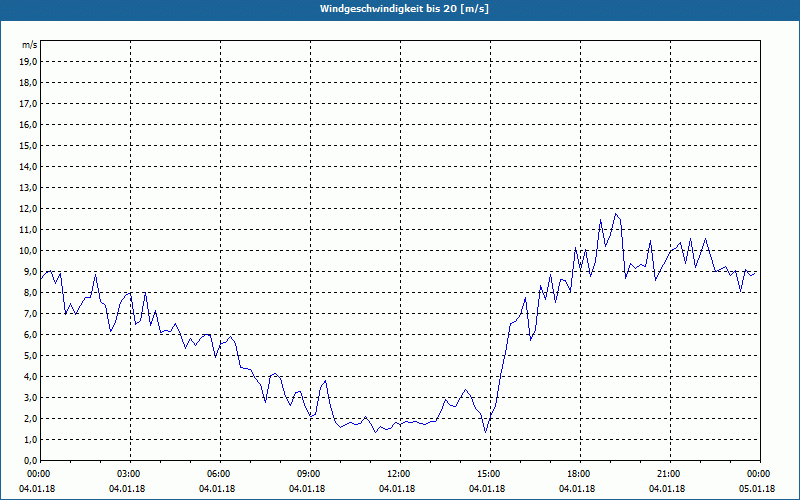This screenshot has width=800, height=500.
Task: Select the 18,0 y-axis label
Action: pyautogui.click(x=28, y=83)
